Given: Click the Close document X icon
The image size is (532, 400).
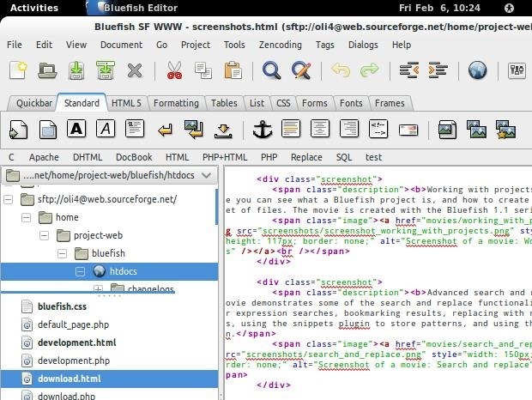Looking at the screenshot, I should 135,70.
